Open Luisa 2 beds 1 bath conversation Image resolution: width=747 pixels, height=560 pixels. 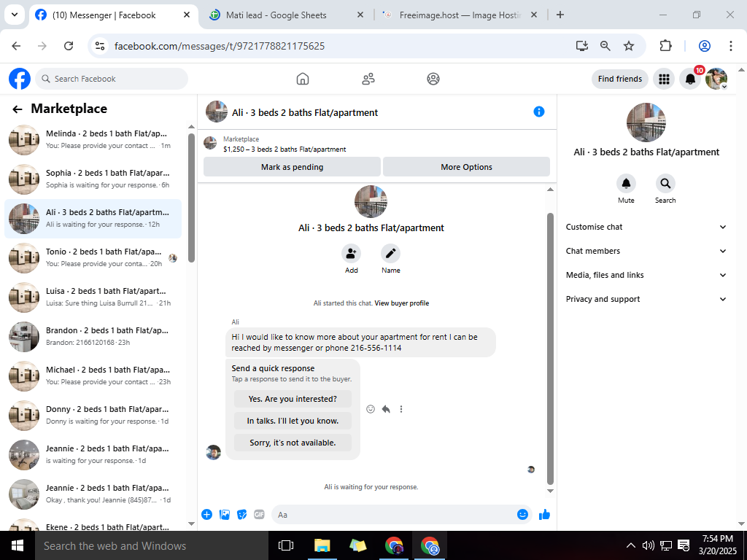[x=93, y=297]
